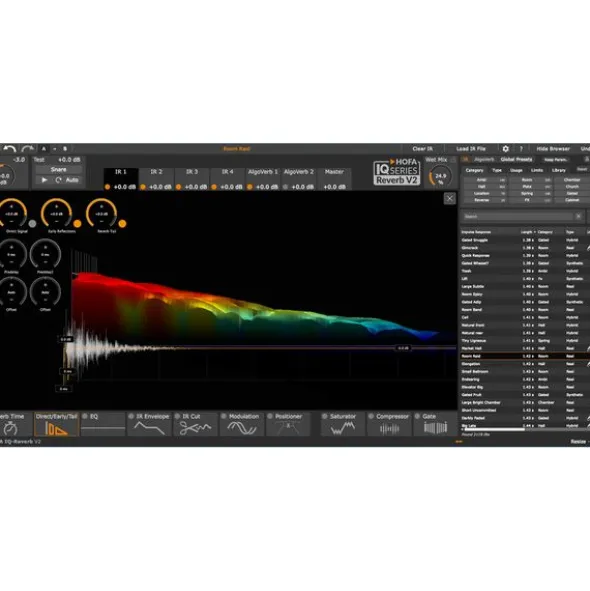This screenshot has height=591, width=590.
Task: Open the Modulation sine wave module
Action: click(x=241, y=428)
